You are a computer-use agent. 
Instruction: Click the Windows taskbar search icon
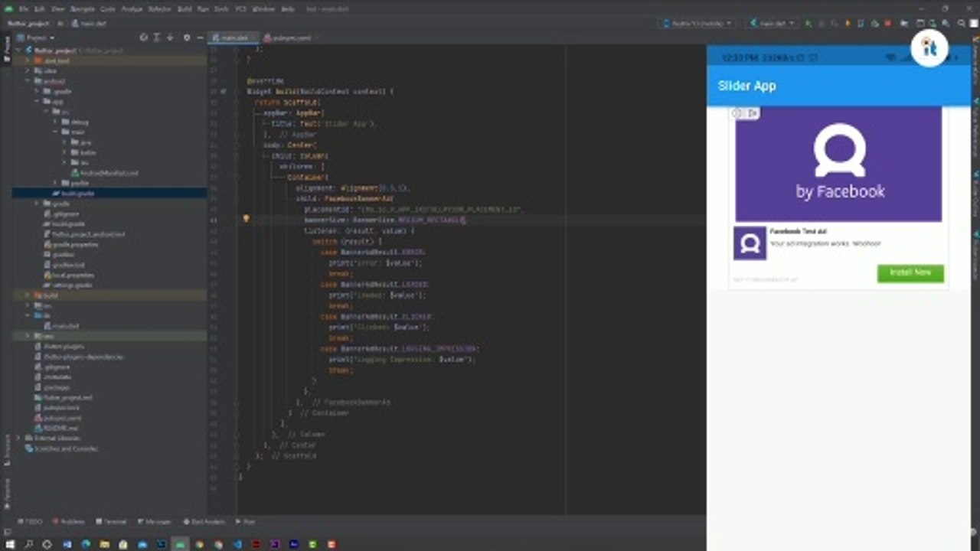coord(28,544)
